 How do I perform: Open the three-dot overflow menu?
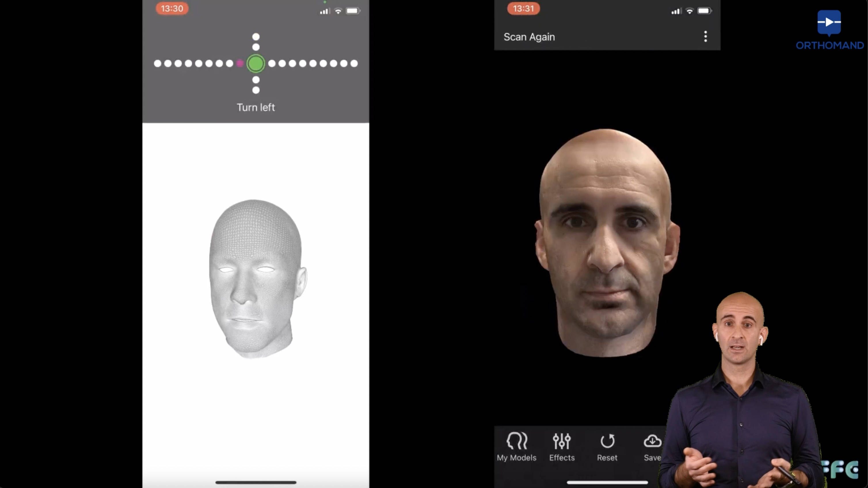[705, 36]
